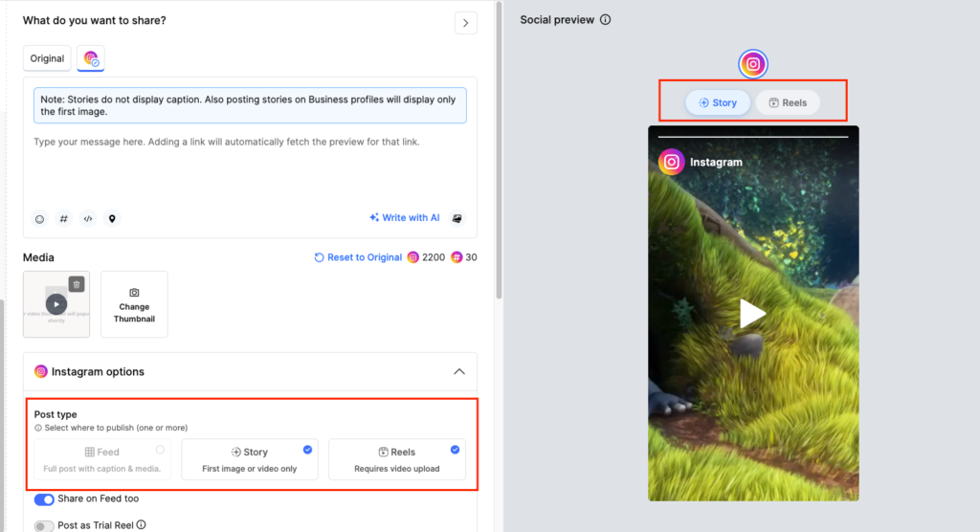Click Write with AI
980x532 pixels.
(405, 217)
